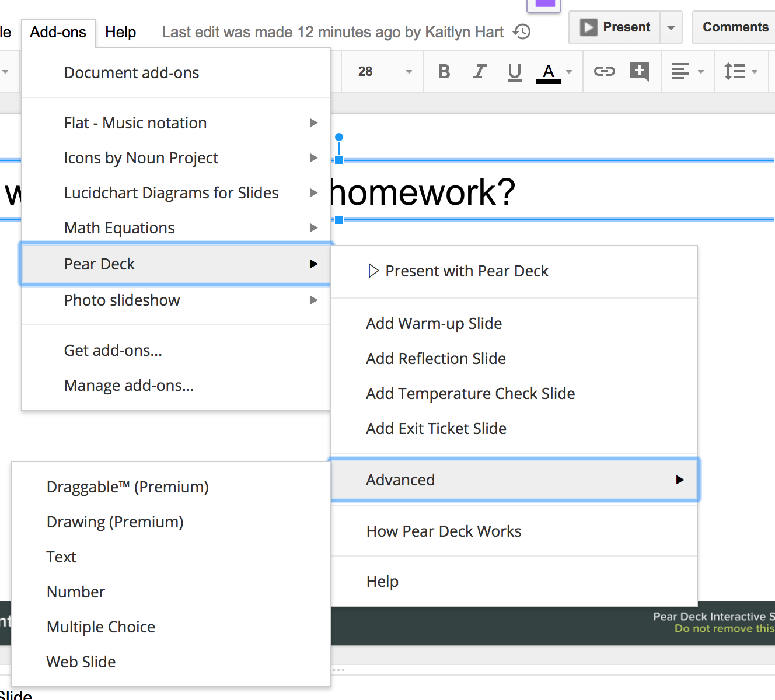The height and width of the screenshot is (700, 775).
Task: Select Multiple Choice question type
Action: (x=171, y=627)
